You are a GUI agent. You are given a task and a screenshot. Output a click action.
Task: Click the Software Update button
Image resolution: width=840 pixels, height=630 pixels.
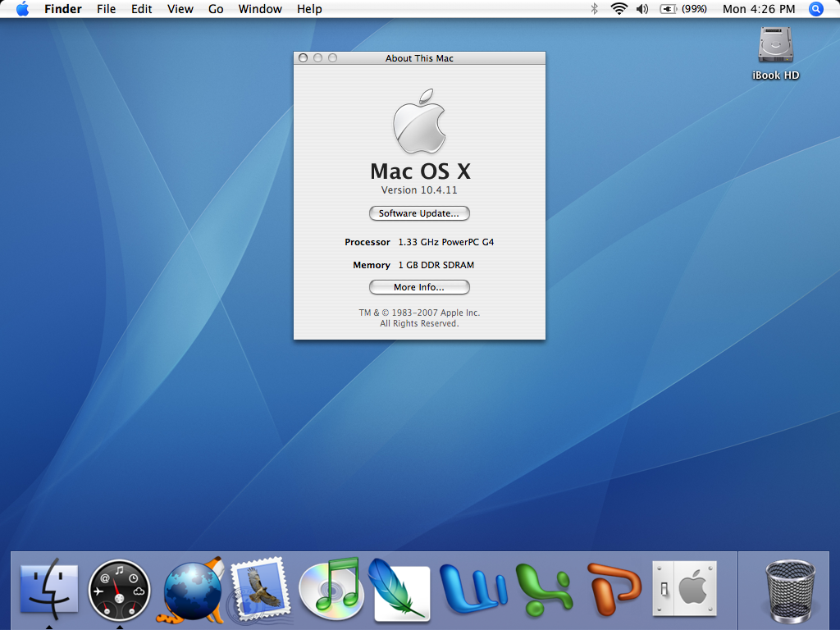point(419,213)
